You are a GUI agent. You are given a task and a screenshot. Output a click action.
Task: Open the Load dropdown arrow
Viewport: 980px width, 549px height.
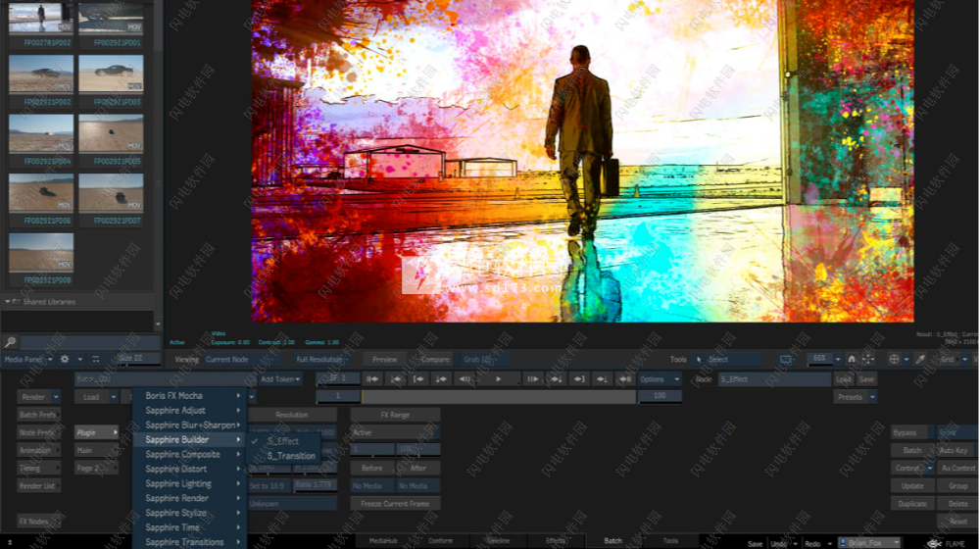[113, 397]
